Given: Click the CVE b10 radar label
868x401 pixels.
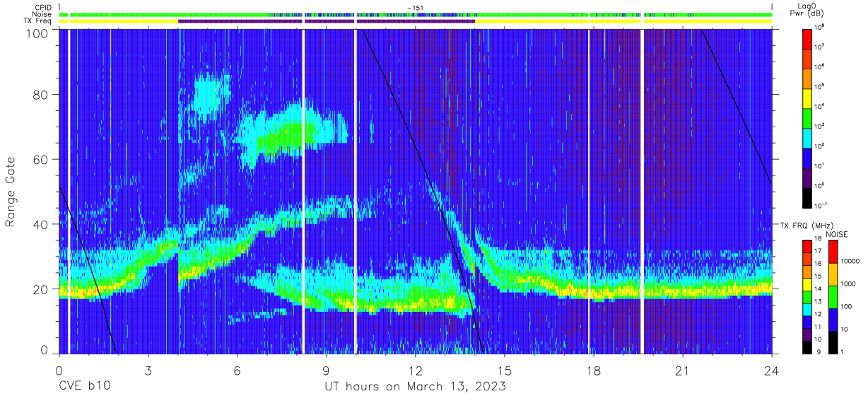Looking at the screenshot, I should 84,386.
